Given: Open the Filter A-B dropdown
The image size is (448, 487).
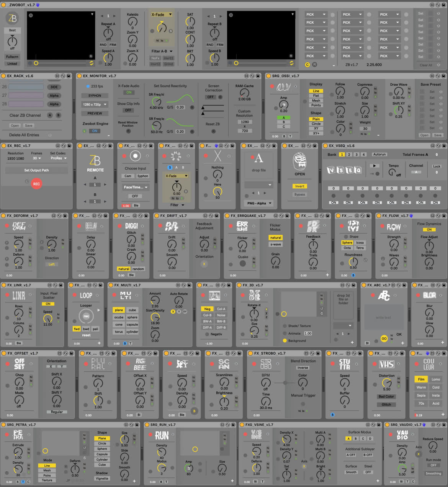Looking at the screenshot, I should 162,51.
